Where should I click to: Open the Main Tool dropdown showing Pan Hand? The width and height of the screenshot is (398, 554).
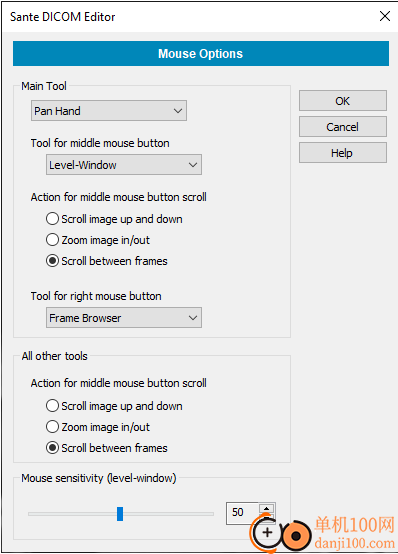pyautogui.click(x=109, y=111)
